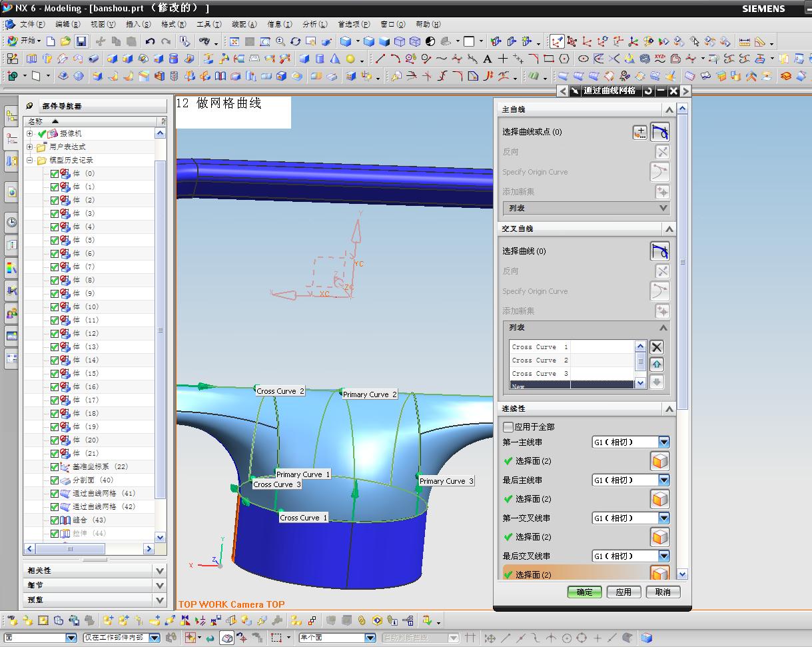Enable the 应用于全部 checkbox
The width and height of the screenshot is (812, 647).
click(508, 427)
